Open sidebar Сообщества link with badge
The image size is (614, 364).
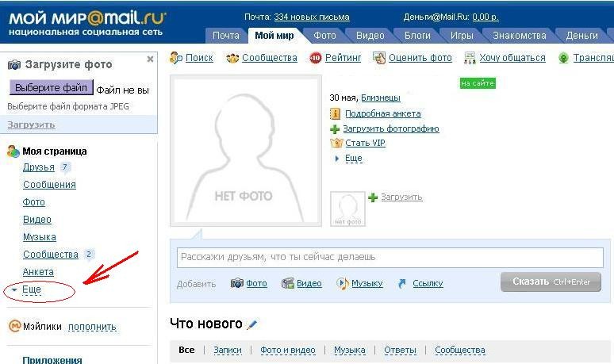(51, 255)
